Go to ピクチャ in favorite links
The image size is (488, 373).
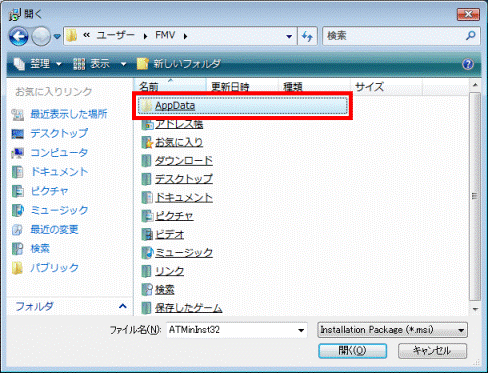49,191
